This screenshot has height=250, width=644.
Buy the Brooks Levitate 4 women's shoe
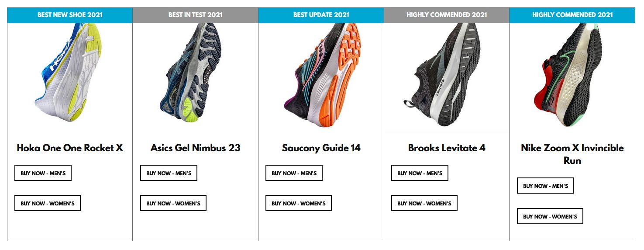pos(424,203)
